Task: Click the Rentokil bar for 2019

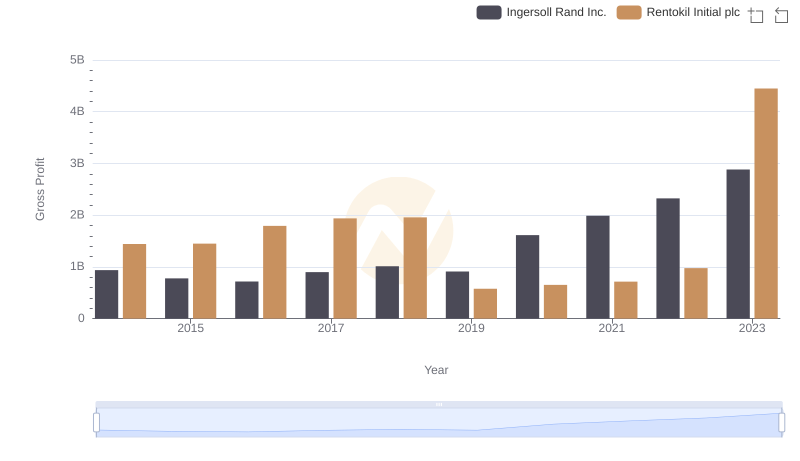Action: coord(485,303)
